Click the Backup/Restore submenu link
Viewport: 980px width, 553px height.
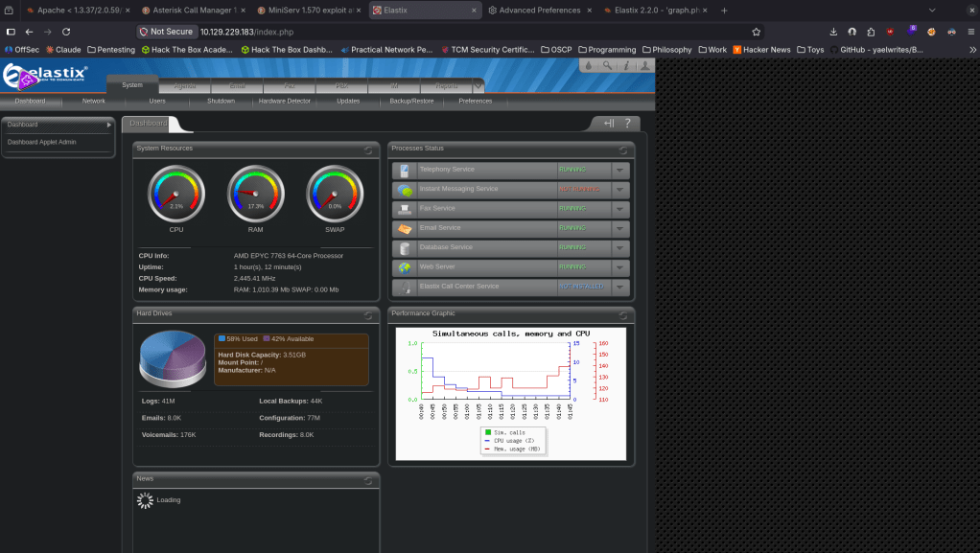(x=411, y=101)
